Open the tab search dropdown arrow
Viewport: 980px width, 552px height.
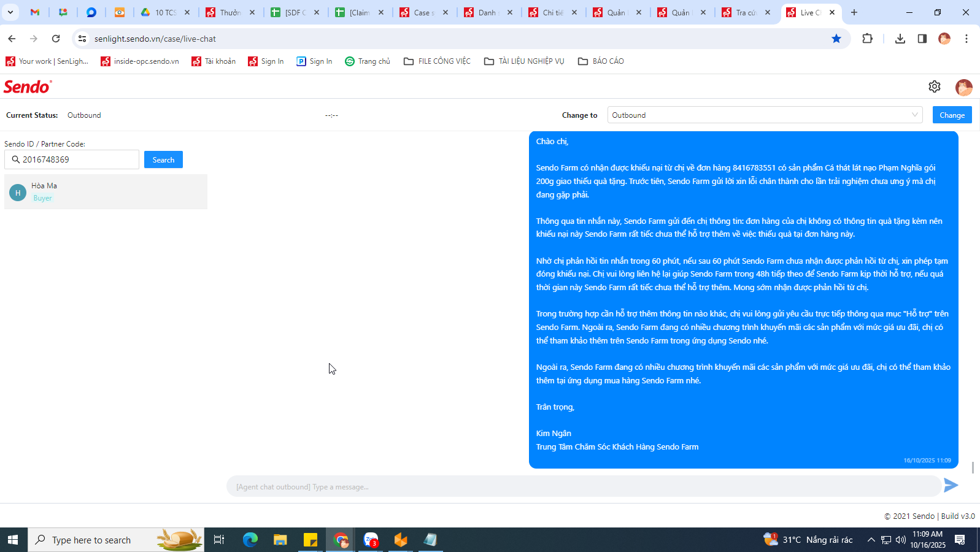point(10,12)
